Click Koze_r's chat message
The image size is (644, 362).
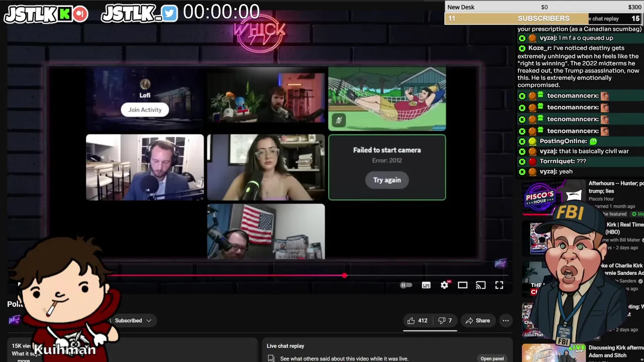click(578, 66)
